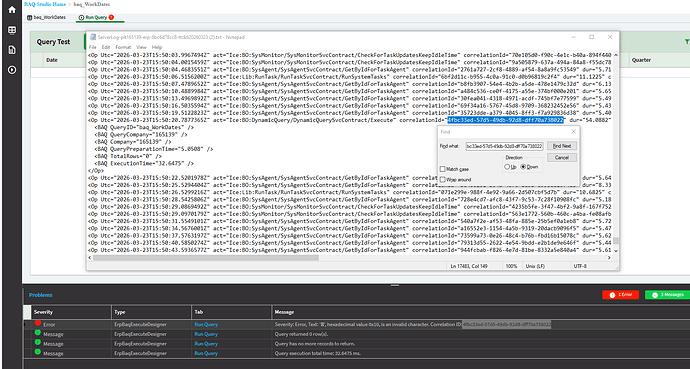
Task: Maximize the Notepad window
Action: [591, 37]
